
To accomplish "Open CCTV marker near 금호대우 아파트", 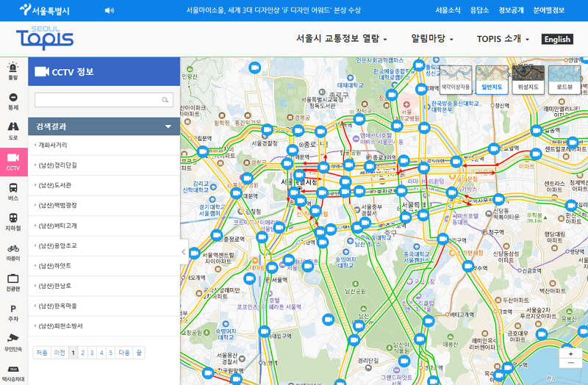I will (x=542, y=334).
